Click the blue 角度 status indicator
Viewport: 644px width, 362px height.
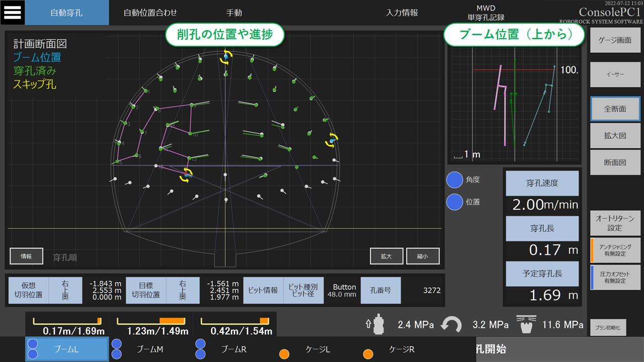455,179
